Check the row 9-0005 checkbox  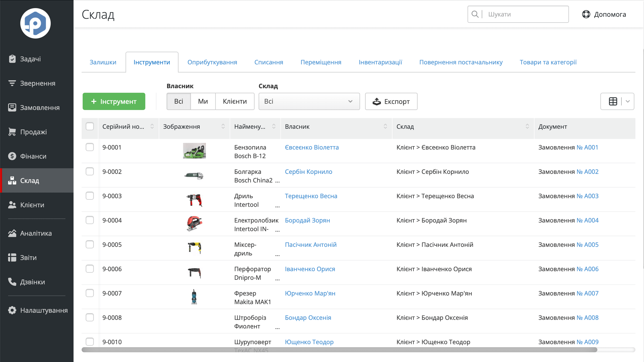click(x=90, y=244)
